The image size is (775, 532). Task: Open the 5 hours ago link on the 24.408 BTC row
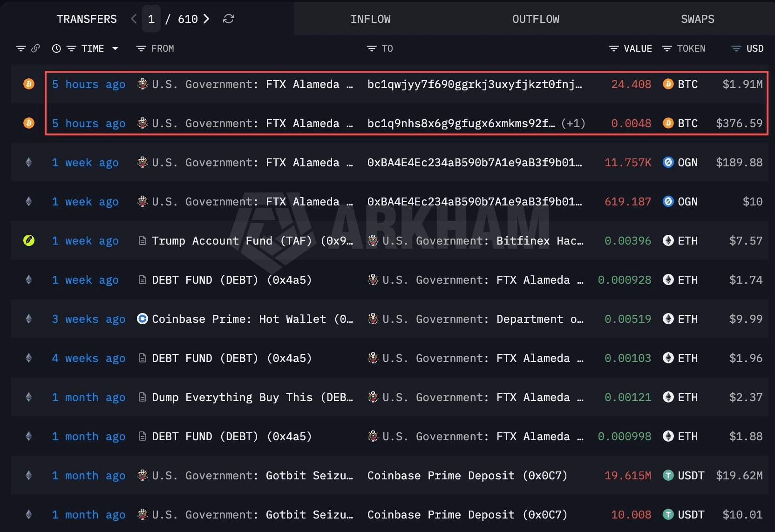(88, 84)
